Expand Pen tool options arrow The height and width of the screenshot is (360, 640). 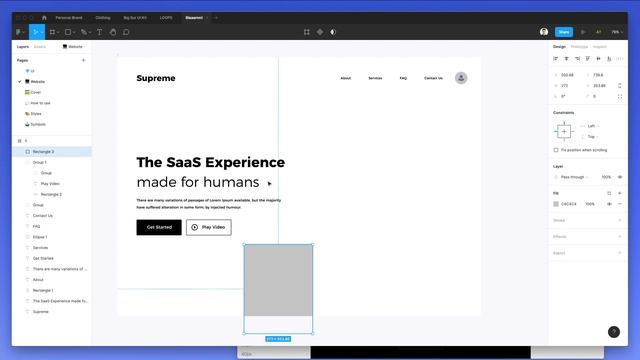point(89,32)
